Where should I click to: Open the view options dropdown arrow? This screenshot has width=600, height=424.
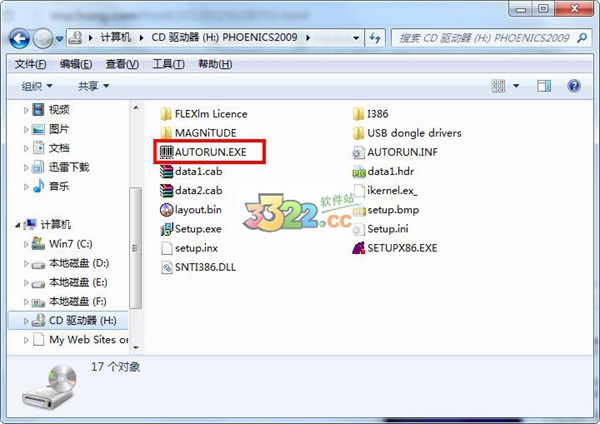click(x=516, y=86)
